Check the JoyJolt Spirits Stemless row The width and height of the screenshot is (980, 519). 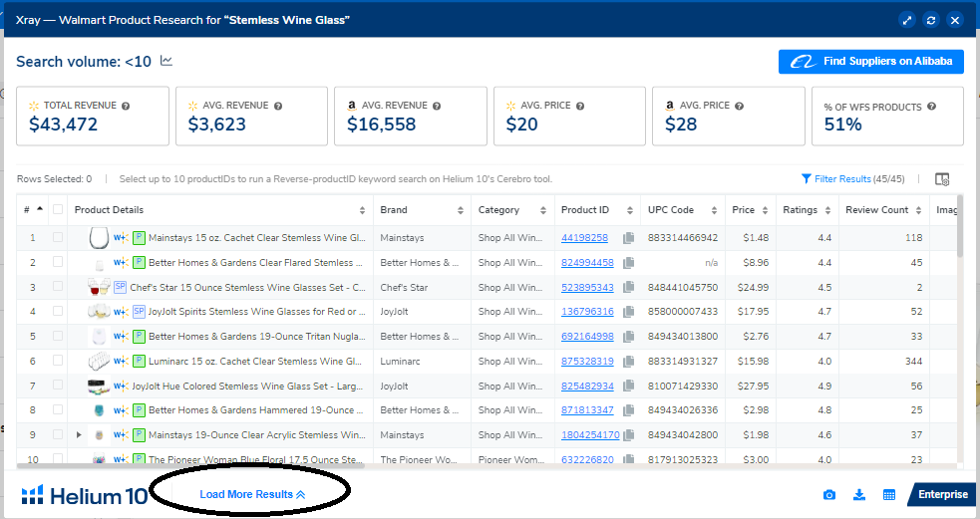tap(58, 311)
